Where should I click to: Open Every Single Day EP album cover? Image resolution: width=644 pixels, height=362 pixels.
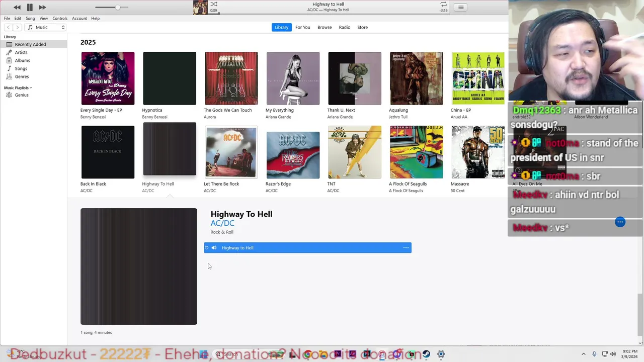108,78
